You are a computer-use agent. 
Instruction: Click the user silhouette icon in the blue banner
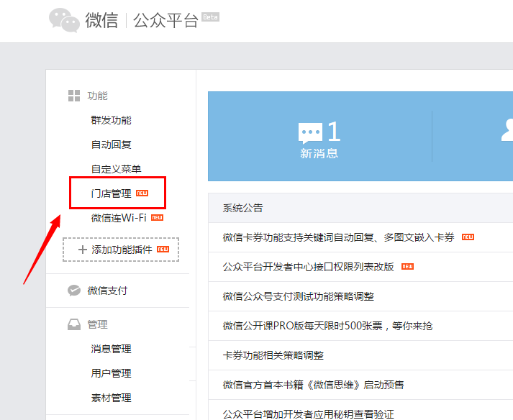tap(507, 130)
